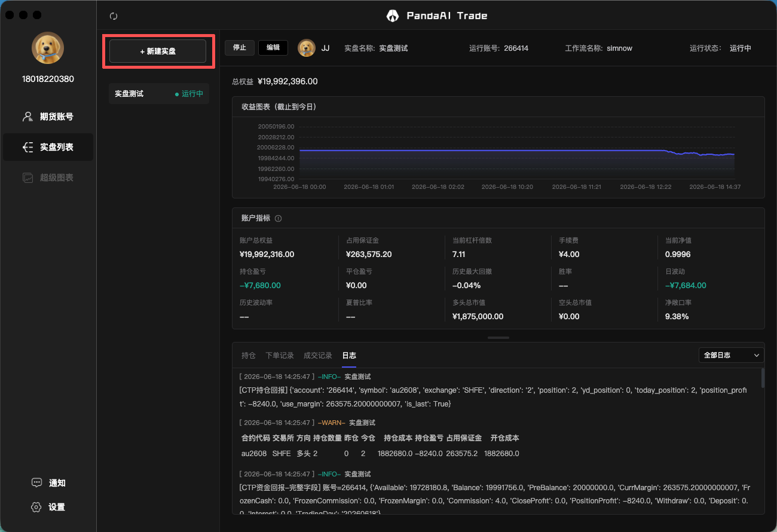777x532 pixels.
Task: Click the 实盘列表 list icon
Action: click(27, 147)
